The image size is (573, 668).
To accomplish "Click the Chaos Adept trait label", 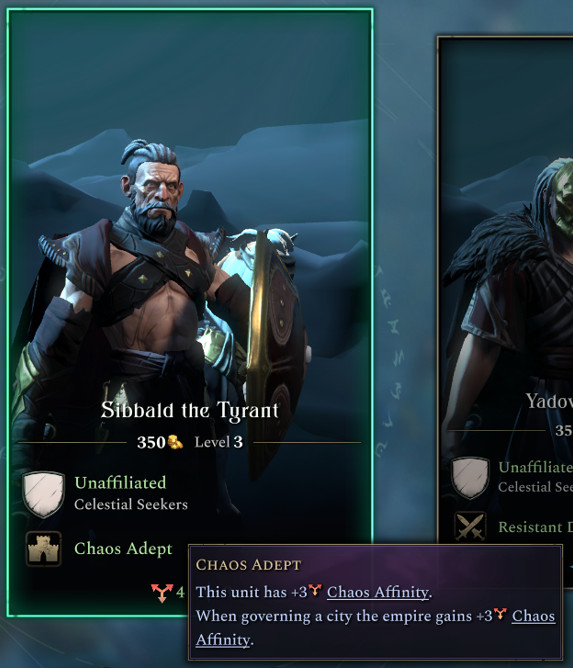I will tap(123, 549).
